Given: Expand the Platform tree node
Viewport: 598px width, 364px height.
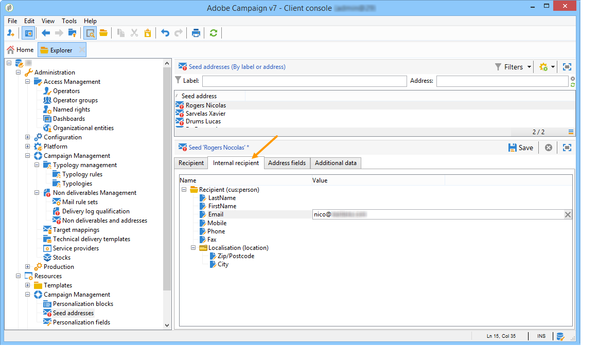Looking at the screenshot, I should click(x=27, y=146).
